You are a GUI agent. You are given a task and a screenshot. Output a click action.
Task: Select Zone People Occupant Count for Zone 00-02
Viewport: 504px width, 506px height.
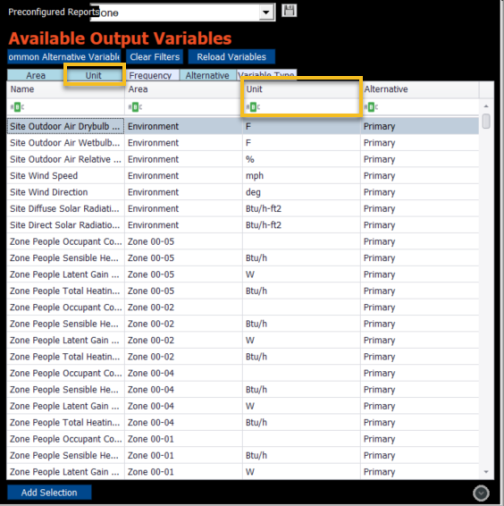tap(243, 307)
